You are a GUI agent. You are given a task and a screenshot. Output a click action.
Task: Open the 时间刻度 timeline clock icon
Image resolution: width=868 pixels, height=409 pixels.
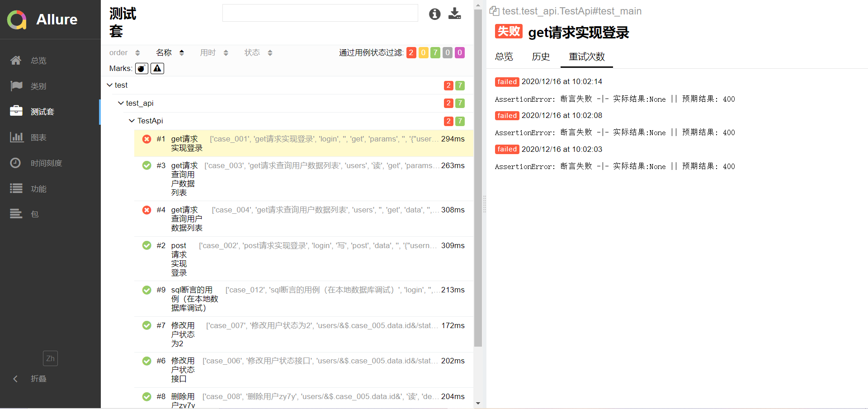(x=16, y=163)
